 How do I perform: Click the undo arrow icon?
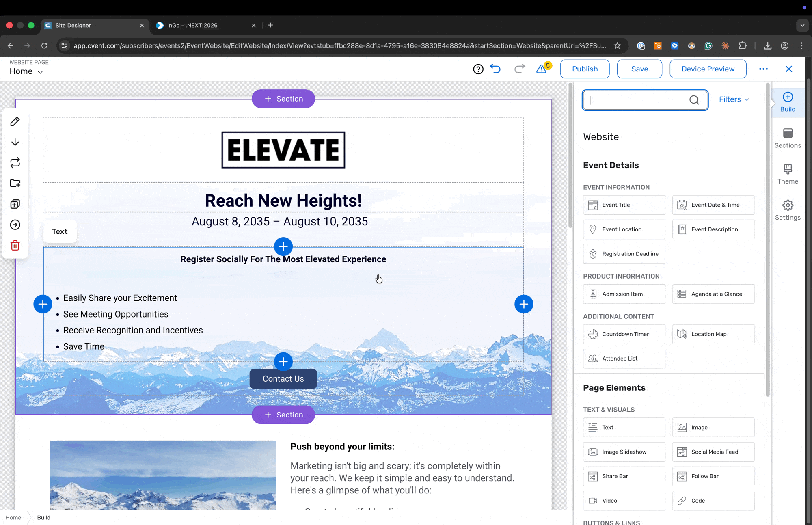tap(495, 69)
